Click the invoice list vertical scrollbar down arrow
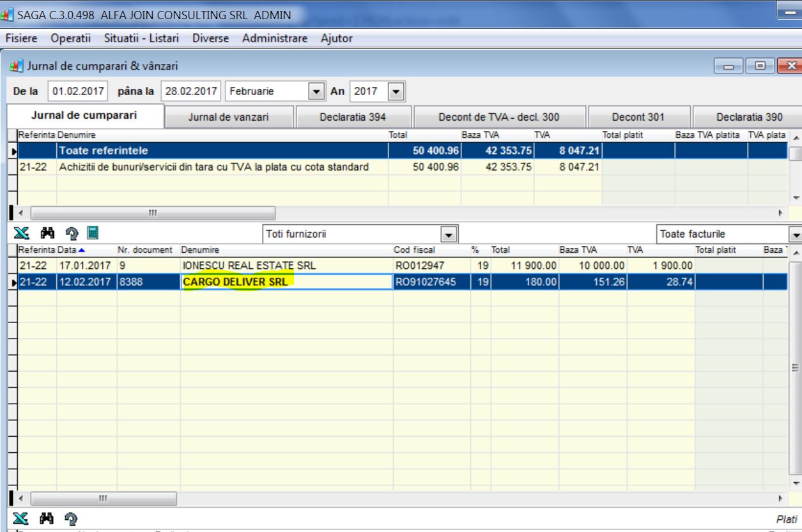The width and height of the screenshot is (802, 532). (x=796, y=483)
